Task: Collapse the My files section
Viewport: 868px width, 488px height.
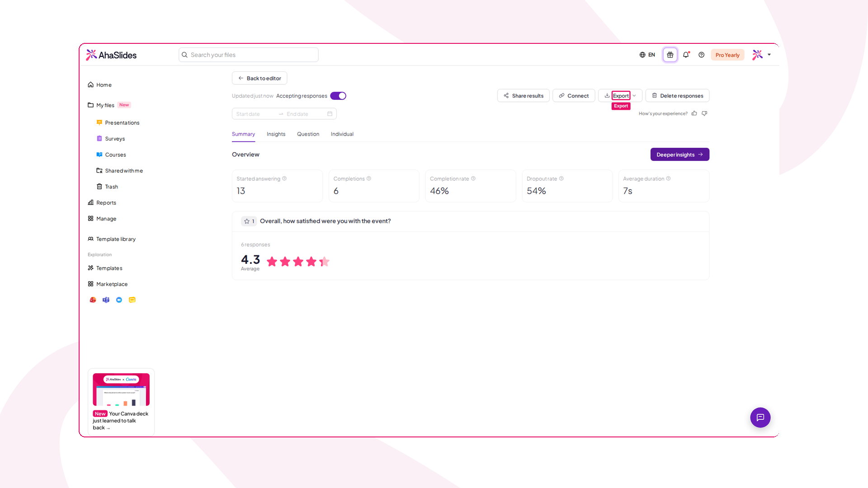Action: tap(105, 105)
